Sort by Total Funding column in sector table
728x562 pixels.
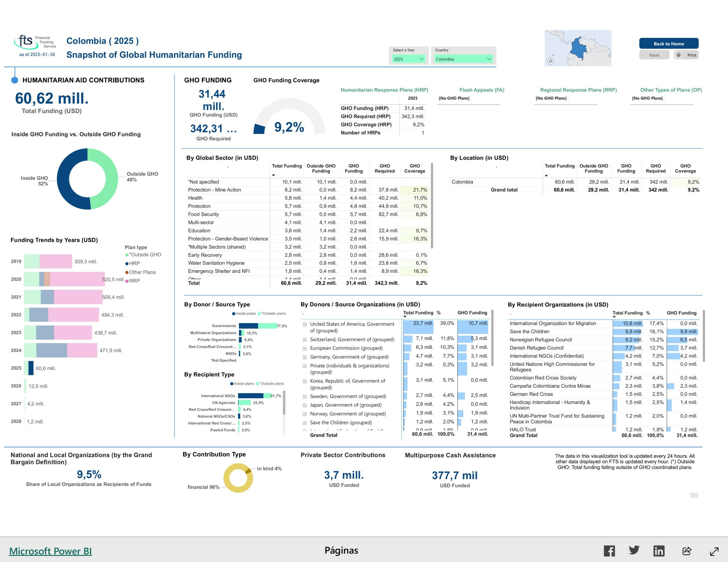[287, 166]
